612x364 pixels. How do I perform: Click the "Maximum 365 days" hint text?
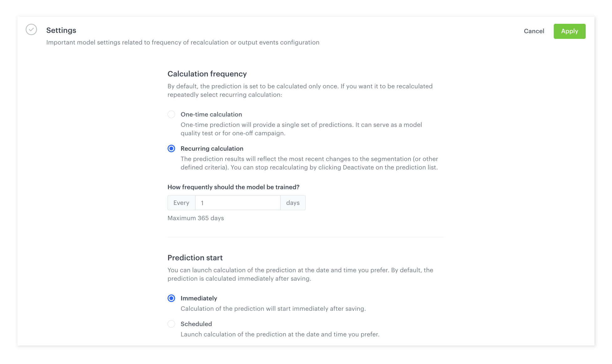(x=195, y=218)
